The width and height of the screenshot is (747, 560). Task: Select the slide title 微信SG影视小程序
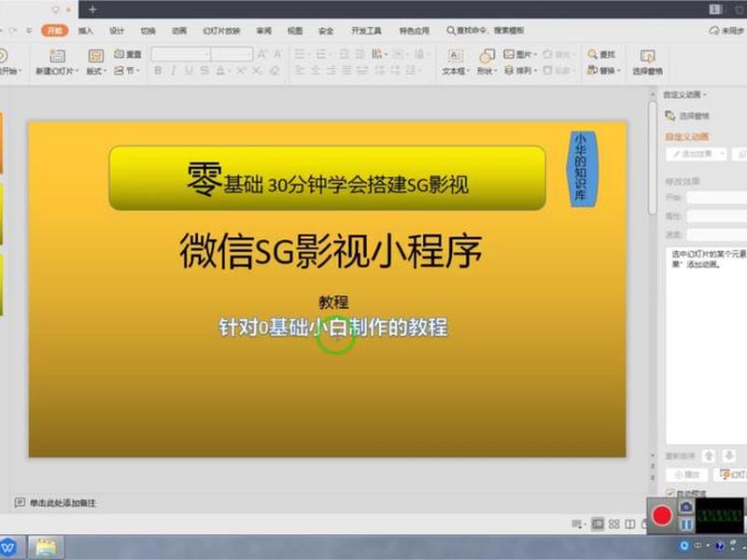coord(331,251)
